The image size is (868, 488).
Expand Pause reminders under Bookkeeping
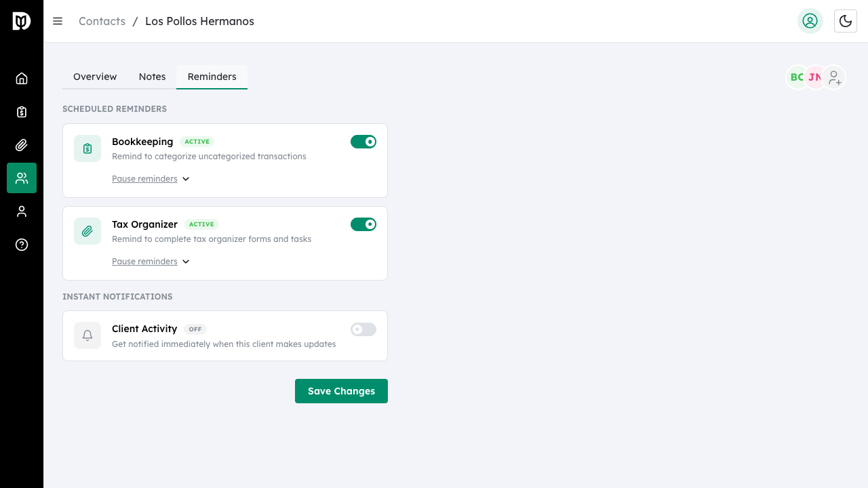point(151,179)
